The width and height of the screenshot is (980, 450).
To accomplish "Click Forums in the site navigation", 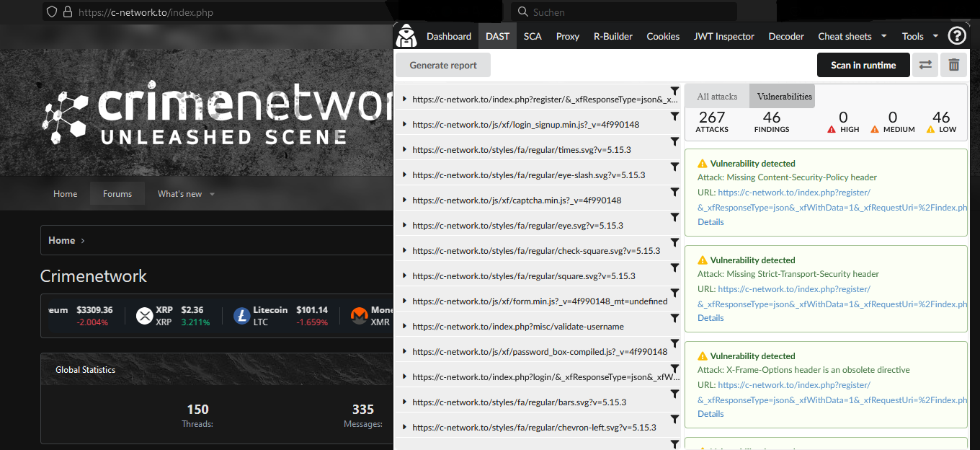I will [x=117, y=194].
